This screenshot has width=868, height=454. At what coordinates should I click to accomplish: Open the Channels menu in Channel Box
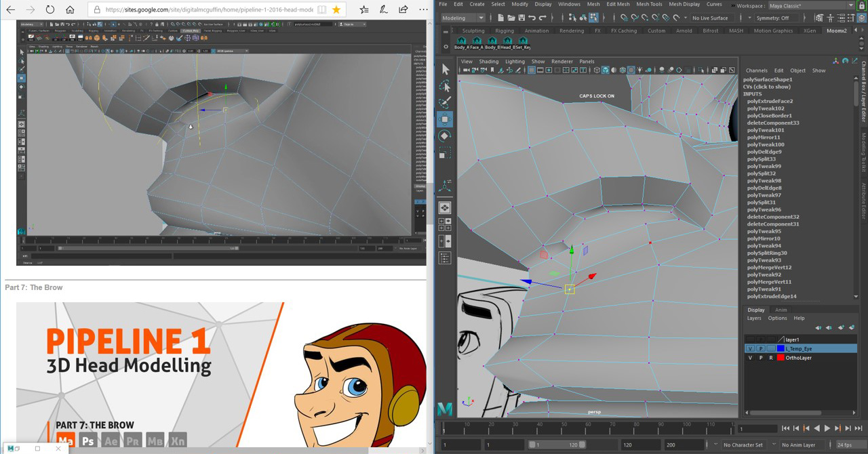(756, 70)
